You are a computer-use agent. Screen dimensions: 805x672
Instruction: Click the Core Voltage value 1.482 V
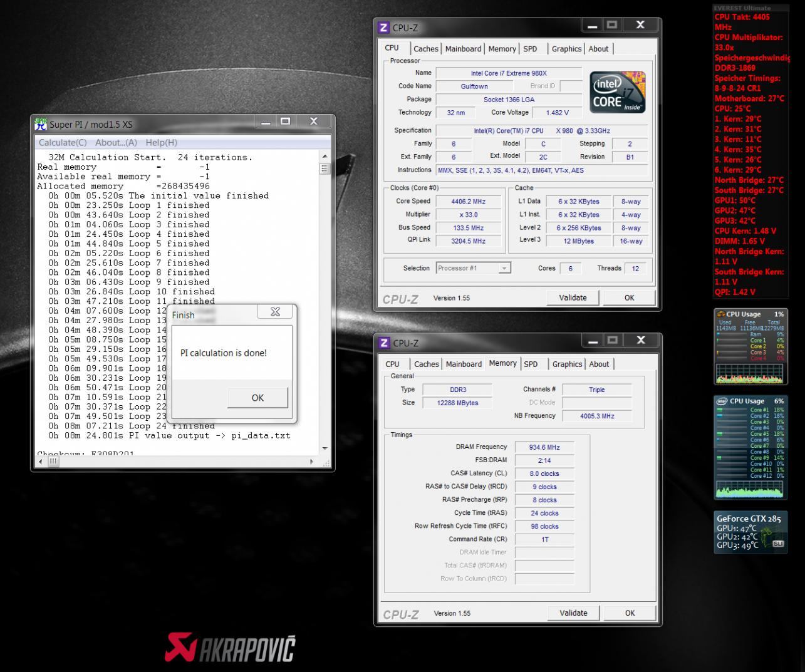coord(557,113)
